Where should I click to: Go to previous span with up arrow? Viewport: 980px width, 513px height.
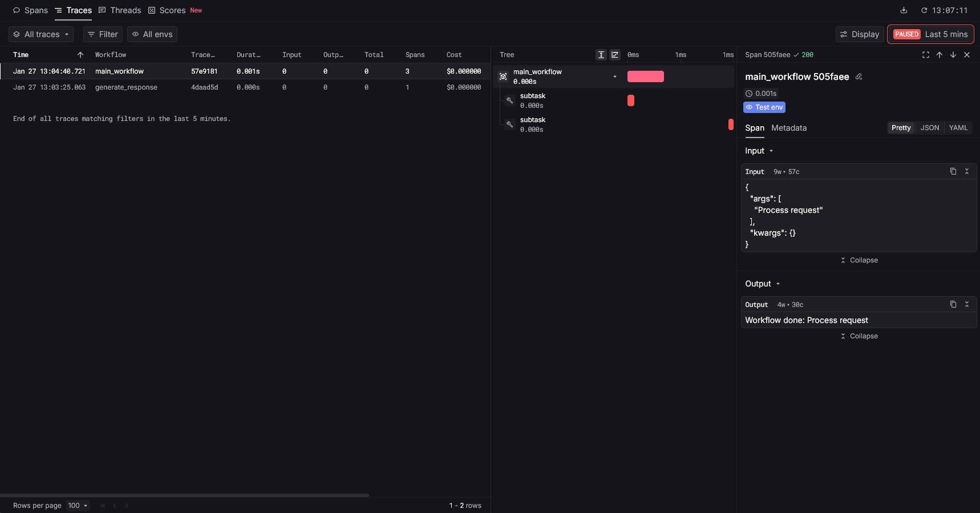(x=939, y=55)
